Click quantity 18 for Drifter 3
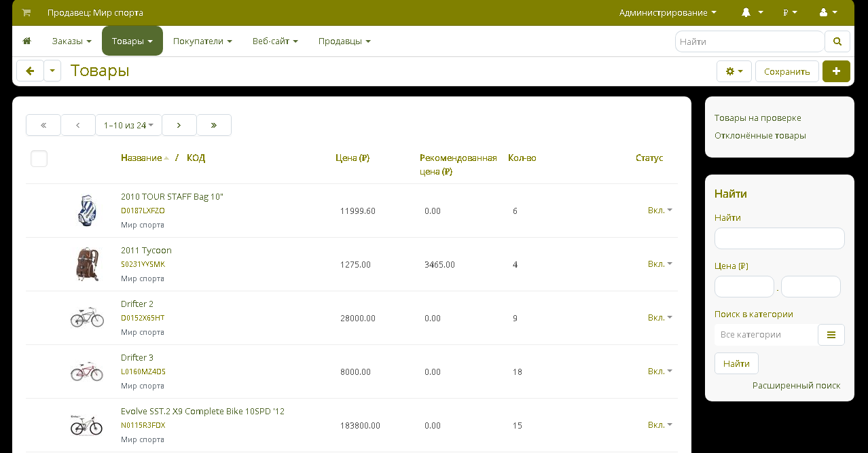 click(x=518, y=372)
